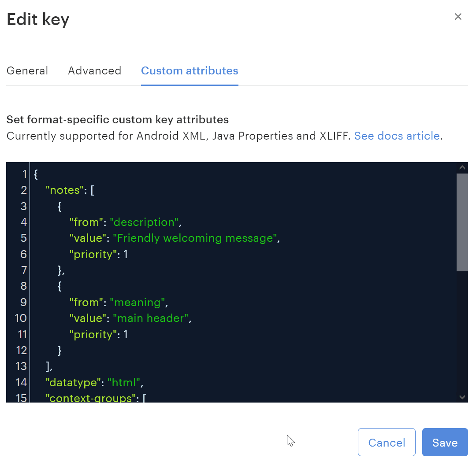Screen dimensions: 476x462
Task: Click line number 1 in the gutter
Action: click(x=24, y=174)
